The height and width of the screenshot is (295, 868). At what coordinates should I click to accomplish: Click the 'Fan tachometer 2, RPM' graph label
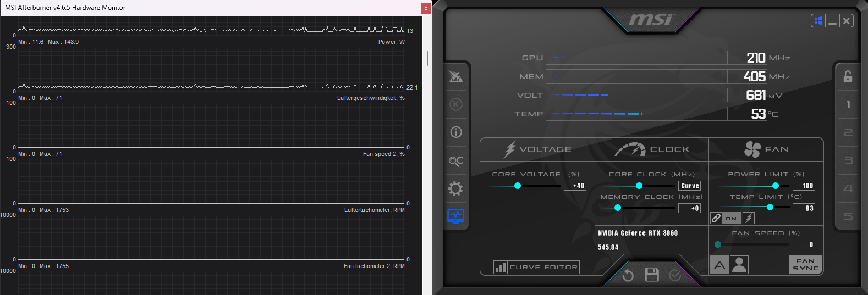click(x=374, y=266)
